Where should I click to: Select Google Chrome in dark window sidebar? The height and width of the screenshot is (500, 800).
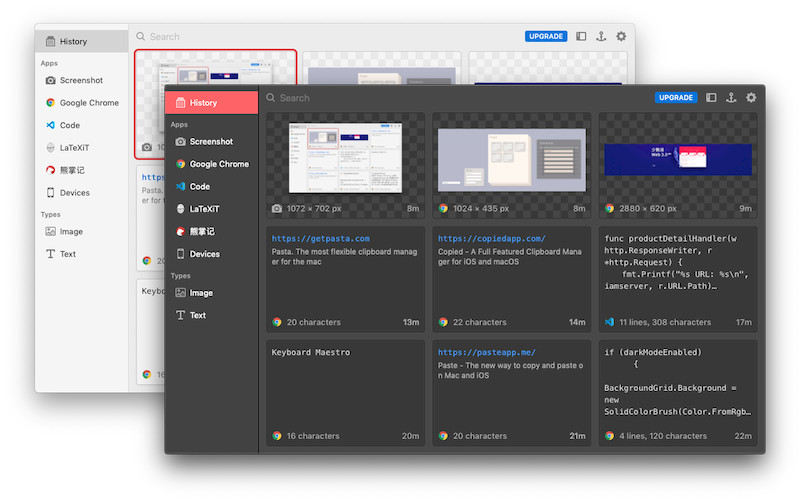(x=212, y=164)
